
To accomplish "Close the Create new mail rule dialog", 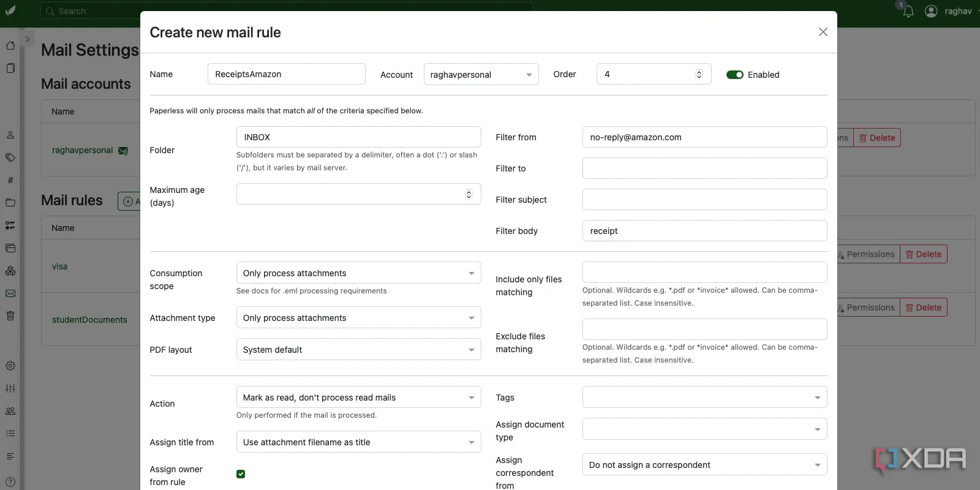I will tap(823, 32).
